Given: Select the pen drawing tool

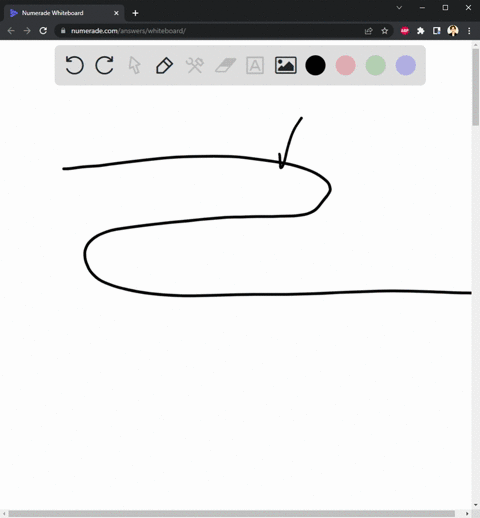Looking at the screenshot, I should (165, 65).
